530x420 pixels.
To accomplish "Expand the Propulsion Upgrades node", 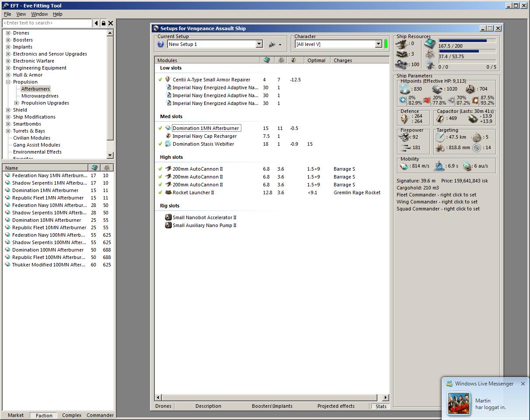I will click(x=16, y=103).
